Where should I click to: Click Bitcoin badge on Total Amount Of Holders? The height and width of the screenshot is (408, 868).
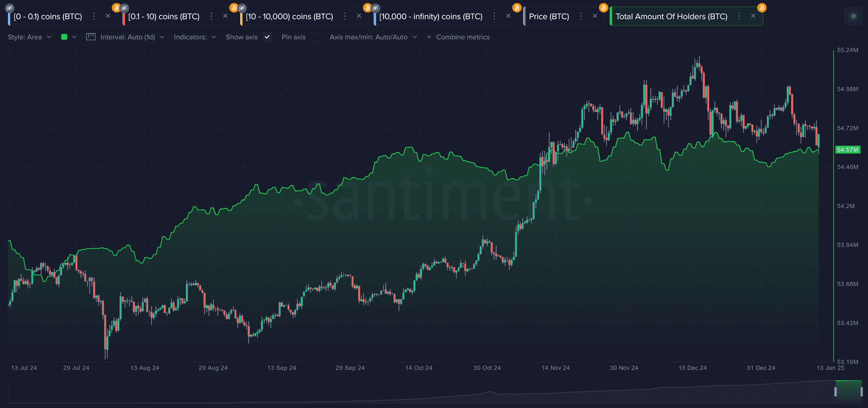762,8
